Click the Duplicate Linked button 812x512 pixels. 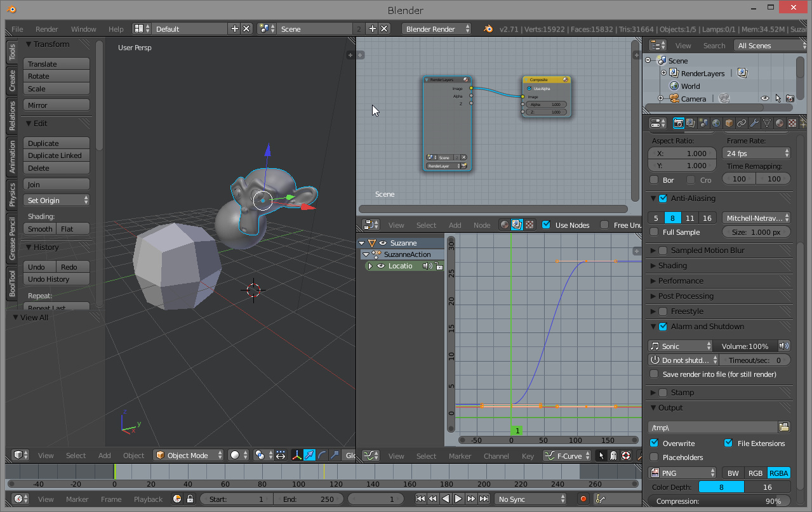point(57,155)
